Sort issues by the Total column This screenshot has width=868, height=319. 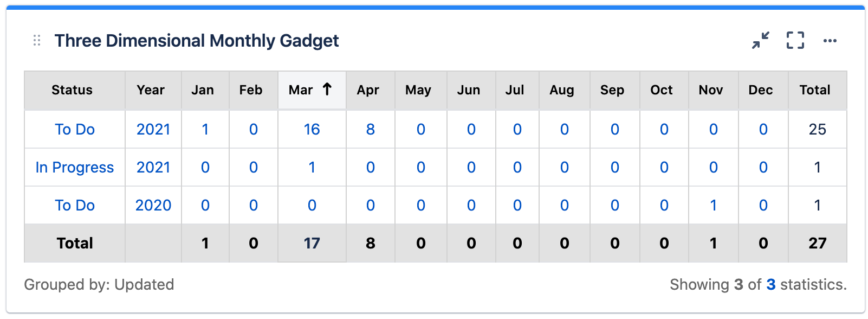(x=815, y=90)
